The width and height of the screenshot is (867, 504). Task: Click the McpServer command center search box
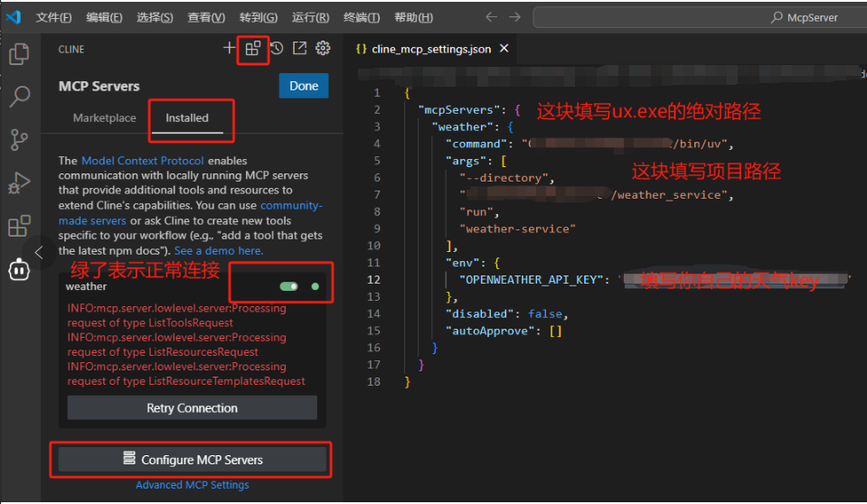pyautogui.click(x=700, y=17)
